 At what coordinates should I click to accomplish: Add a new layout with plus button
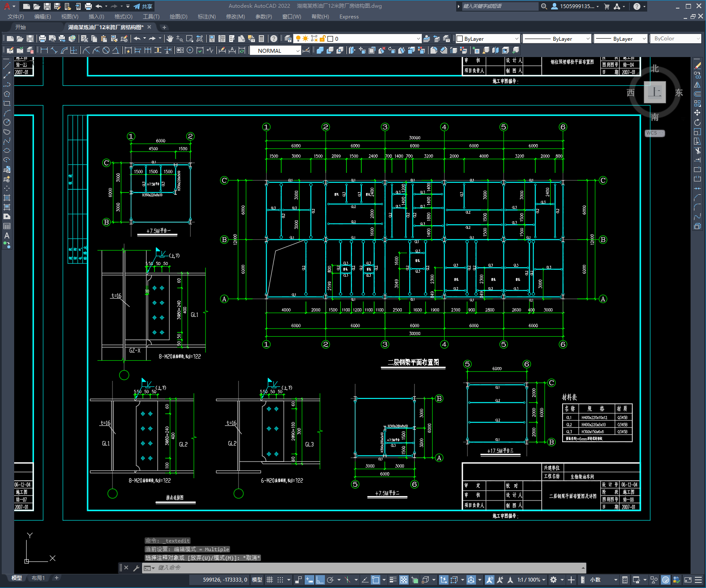tap(56, 578)
